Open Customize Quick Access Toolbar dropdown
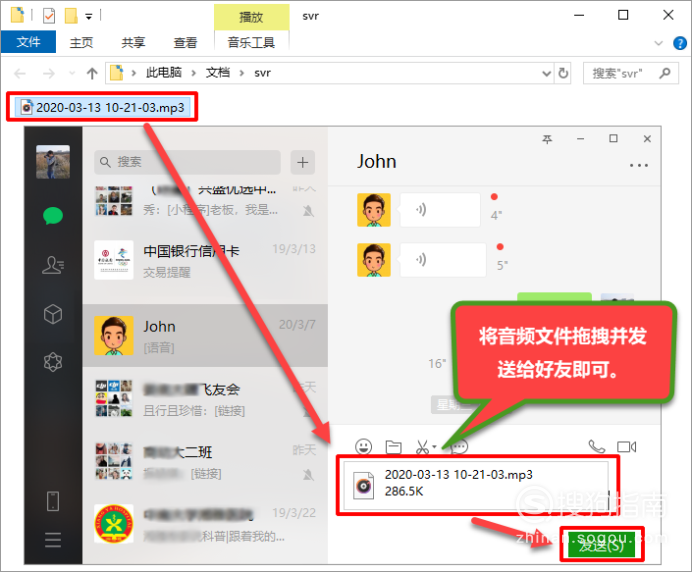Image resolution: width=692 pixels, height=572 pixels. pyautogui.click(x=89, y=17)
